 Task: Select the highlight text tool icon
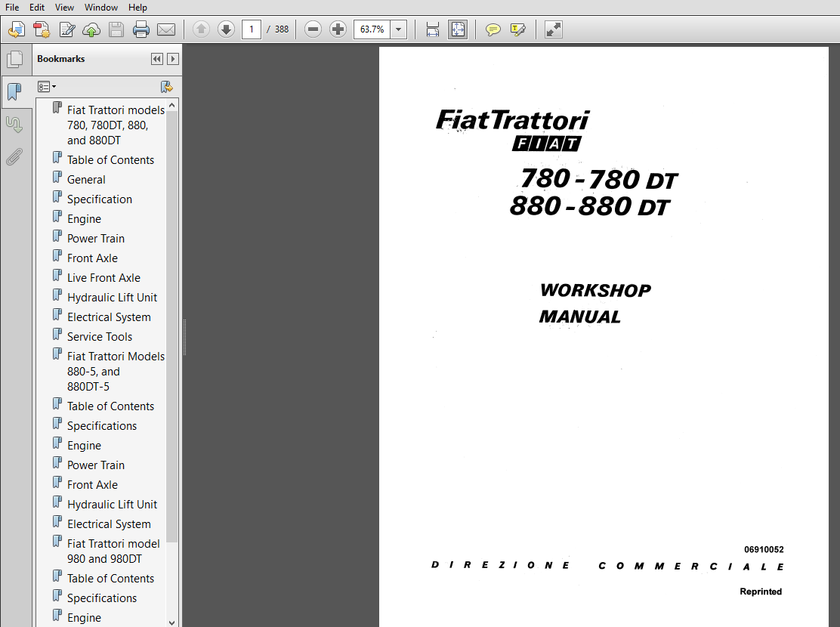[x=518, y=29]
